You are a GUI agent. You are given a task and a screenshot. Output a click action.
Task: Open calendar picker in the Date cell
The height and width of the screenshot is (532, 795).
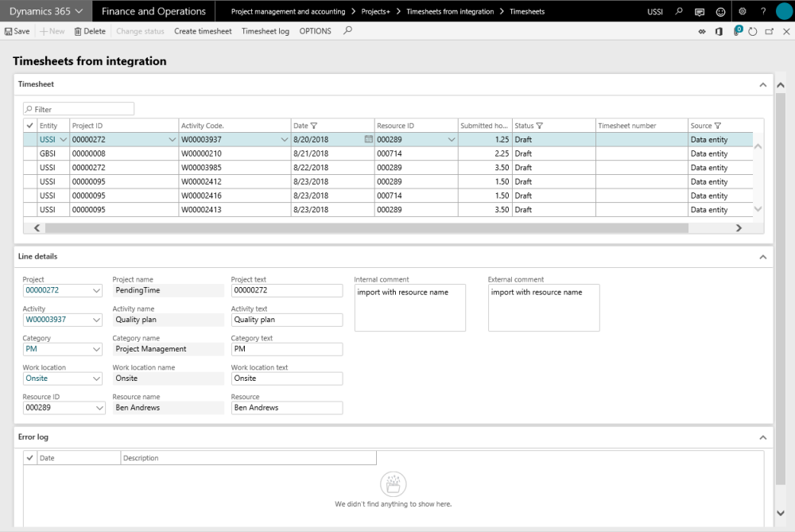[x=368, y=139]
